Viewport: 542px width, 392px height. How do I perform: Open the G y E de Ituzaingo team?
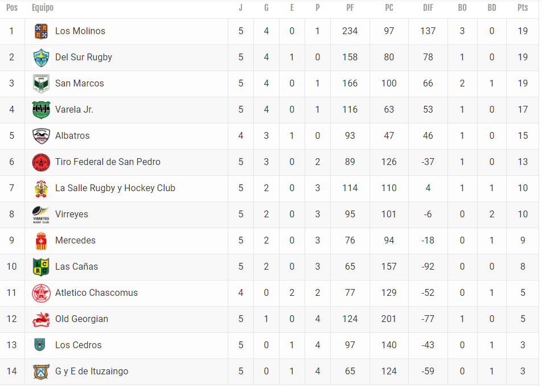tap(92, 372)
